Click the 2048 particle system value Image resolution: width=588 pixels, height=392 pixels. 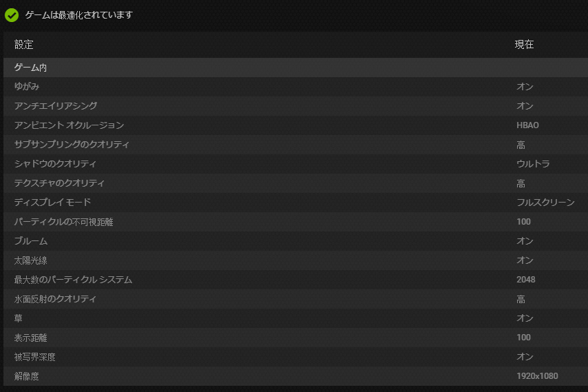526,280
